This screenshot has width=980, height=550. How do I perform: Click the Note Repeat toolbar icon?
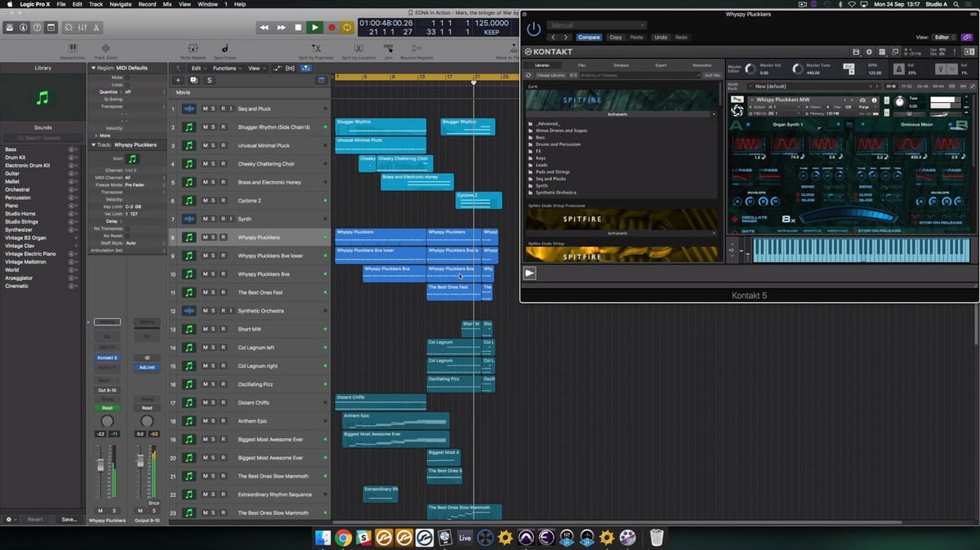click(x=193, y=49)
